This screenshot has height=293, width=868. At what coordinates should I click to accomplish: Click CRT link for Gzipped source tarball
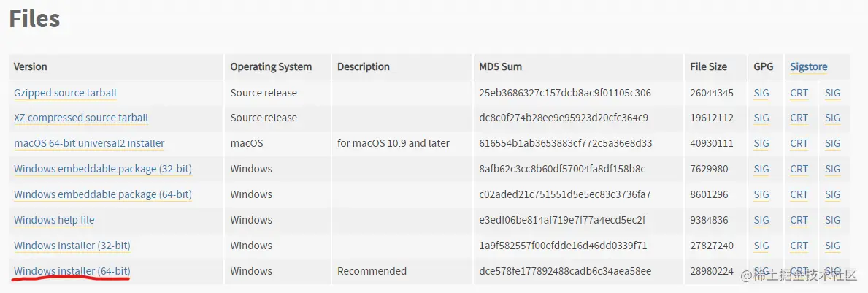(799, 93)
